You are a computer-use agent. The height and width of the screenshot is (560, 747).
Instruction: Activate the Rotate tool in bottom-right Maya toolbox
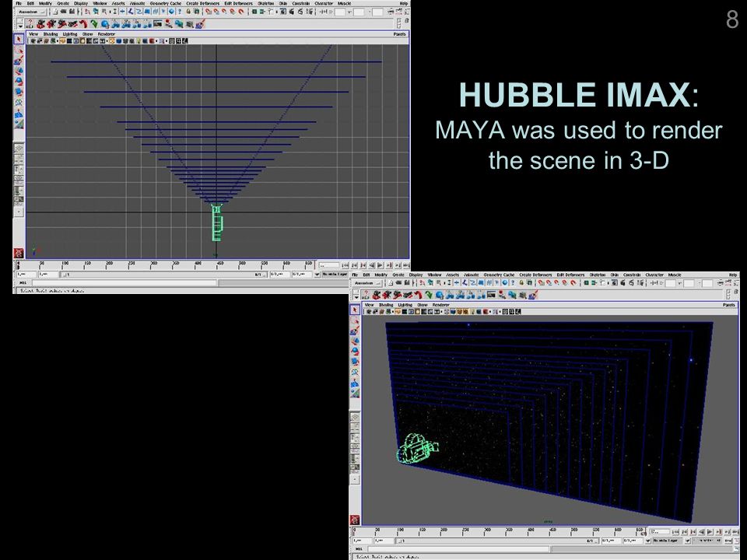point(355,351)
